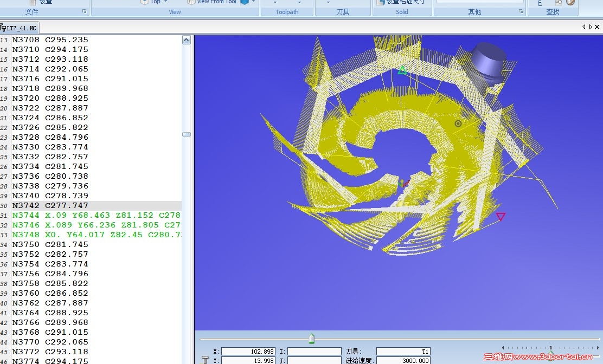Click the empty J value field
Image resolution: width=603 pixels, height=364 pixels.
pos(314,361)
